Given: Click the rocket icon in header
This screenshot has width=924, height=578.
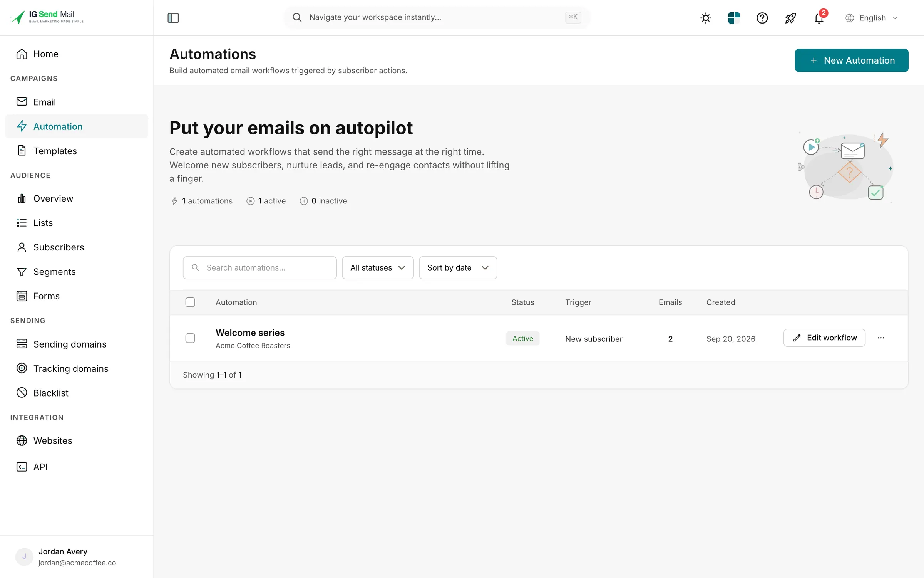Looking at the screenshot, I should (790, 18).
